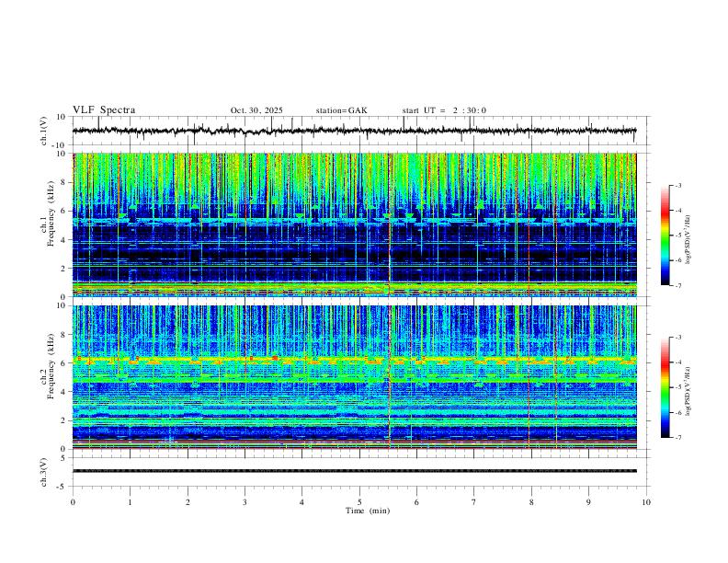Click the "VLF Spectra" plot title
This screenshot has width=728, height=563.
104,110
